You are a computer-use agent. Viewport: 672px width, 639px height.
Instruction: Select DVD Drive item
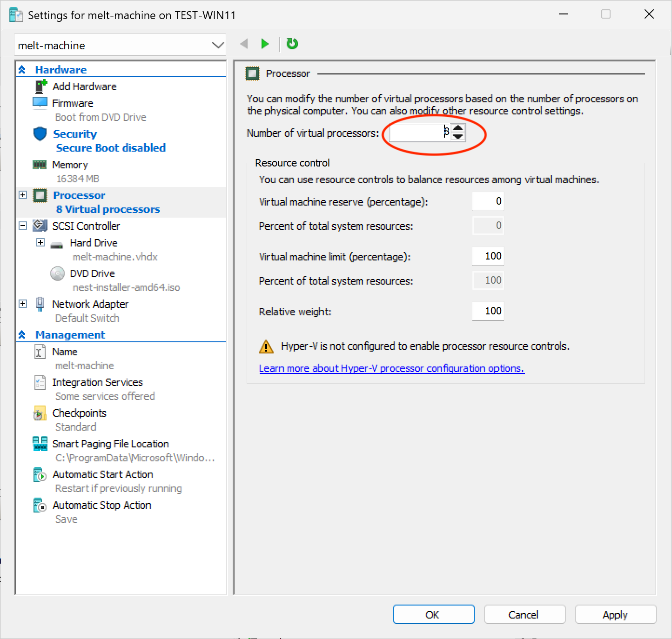point(92,273)
